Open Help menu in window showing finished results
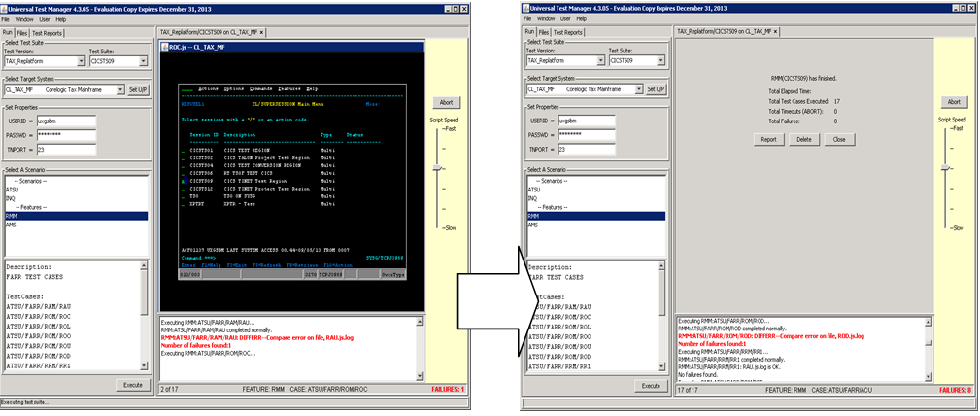The width and height of the screenshot is (980, 416). coord(581,18)
